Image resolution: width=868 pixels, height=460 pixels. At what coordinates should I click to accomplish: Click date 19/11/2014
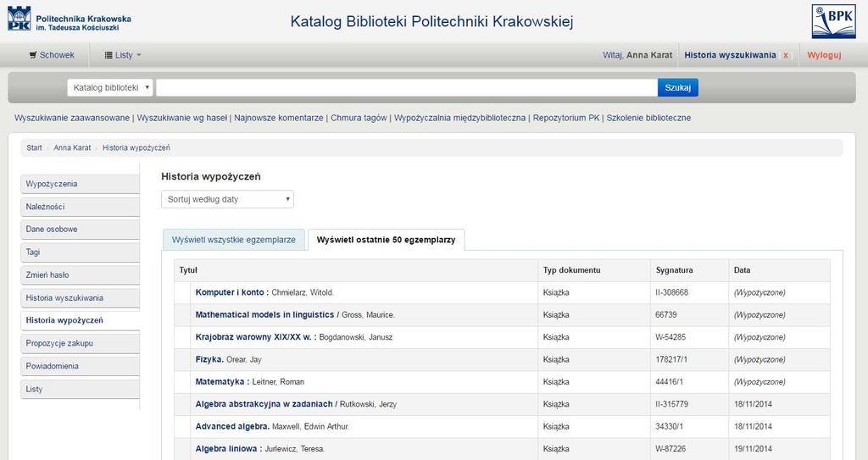[x=753, y=449]
